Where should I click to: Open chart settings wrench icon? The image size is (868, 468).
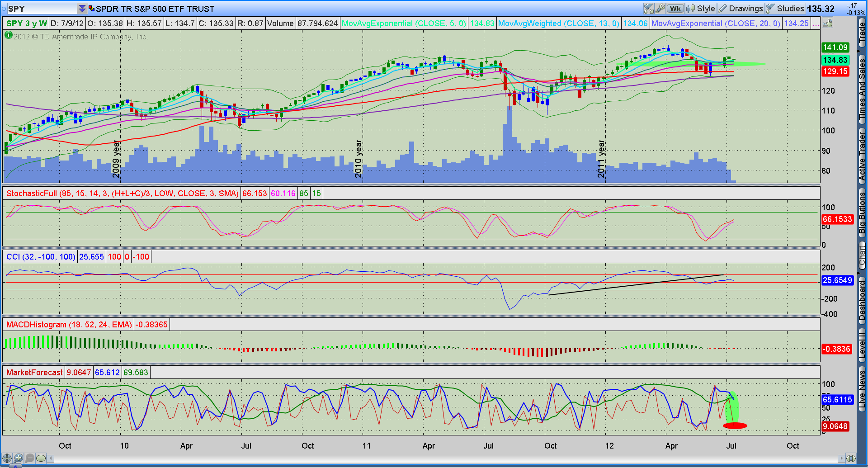[660, 9]
